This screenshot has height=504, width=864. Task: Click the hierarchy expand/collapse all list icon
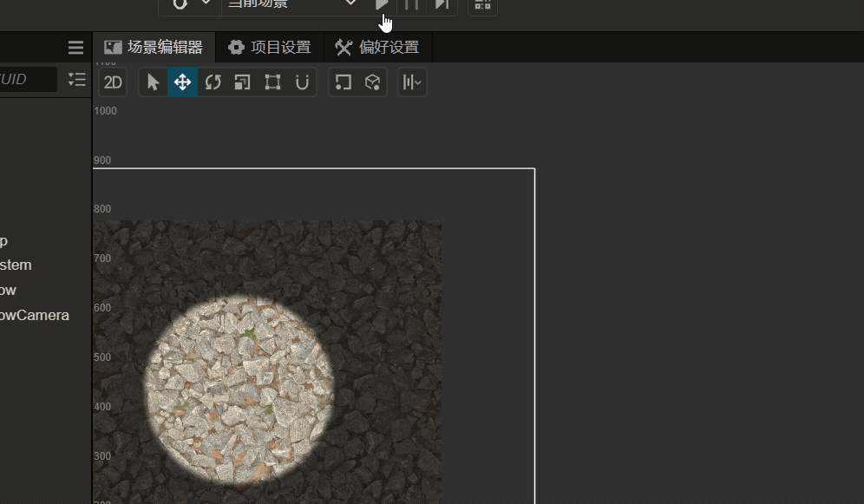tap(76, 79)
